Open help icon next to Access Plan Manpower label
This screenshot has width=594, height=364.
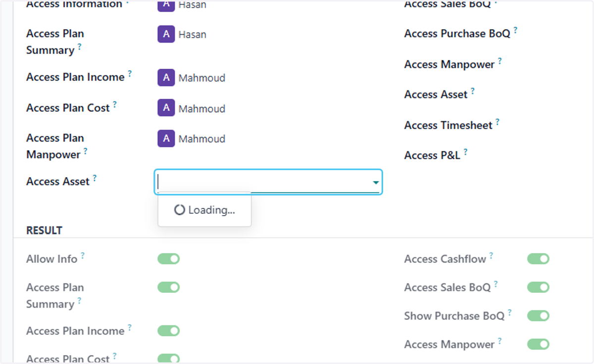coord(85,151)
